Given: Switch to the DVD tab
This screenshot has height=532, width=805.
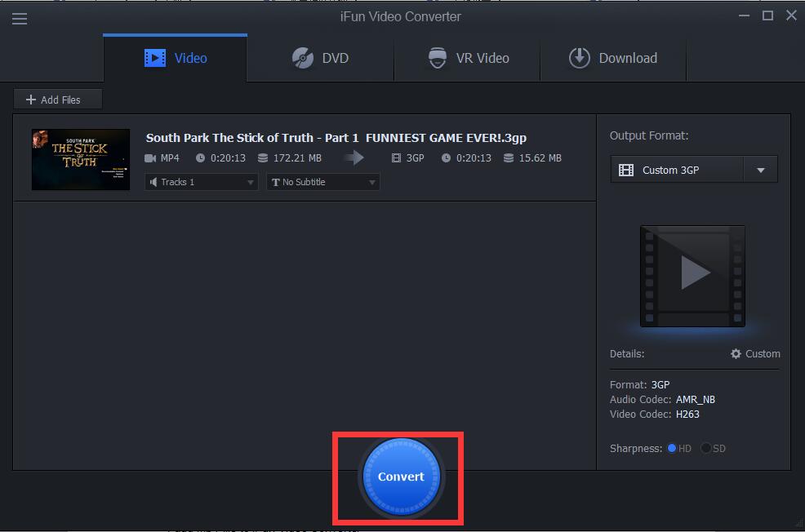Looking at the screenshot, I should [x=320, y=58].
